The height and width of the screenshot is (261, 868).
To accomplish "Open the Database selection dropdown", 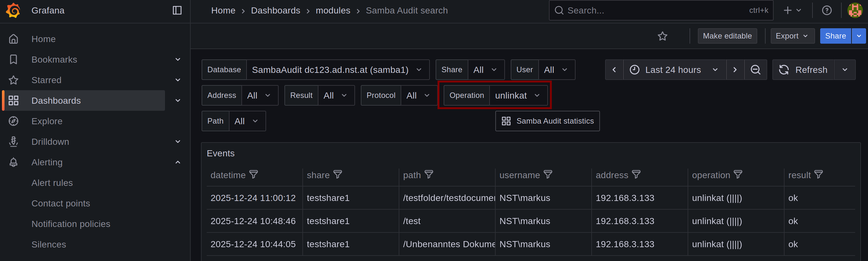I will click(x=337, y=70).
